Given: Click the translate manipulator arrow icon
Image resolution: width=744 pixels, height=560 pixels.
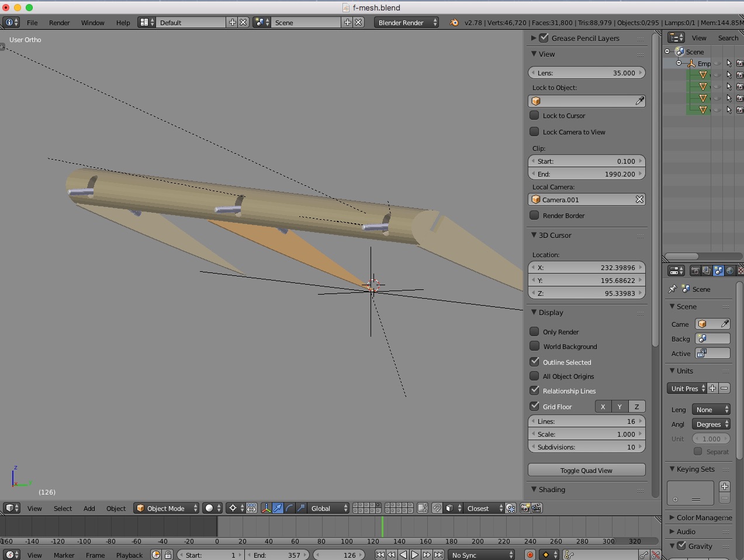Looking at the screenshot, I should click(278, 509).
